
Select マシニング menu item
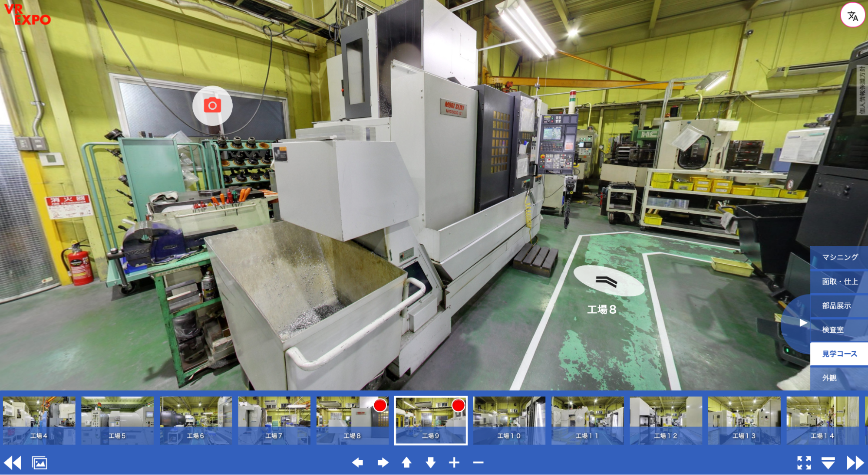[839, 257]
